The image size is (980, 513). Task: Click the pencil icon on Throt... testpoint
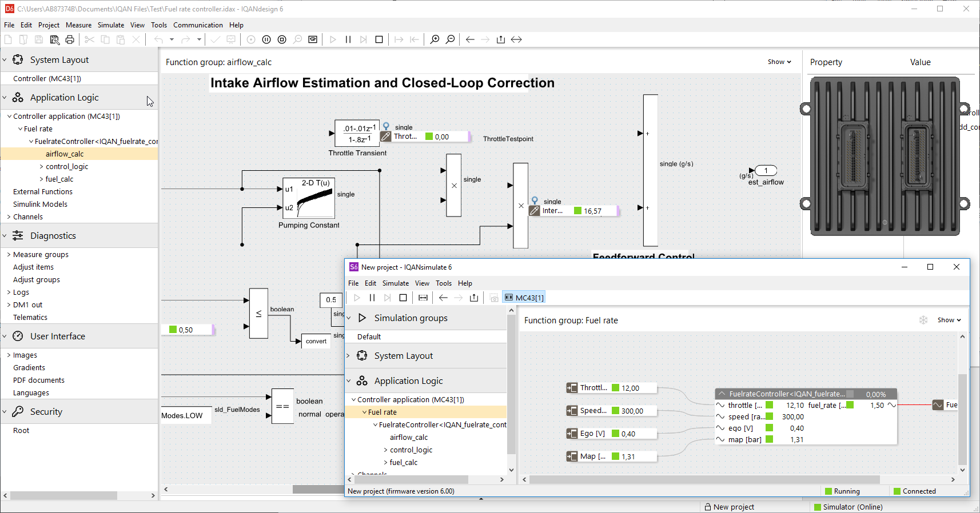point(386,137)
